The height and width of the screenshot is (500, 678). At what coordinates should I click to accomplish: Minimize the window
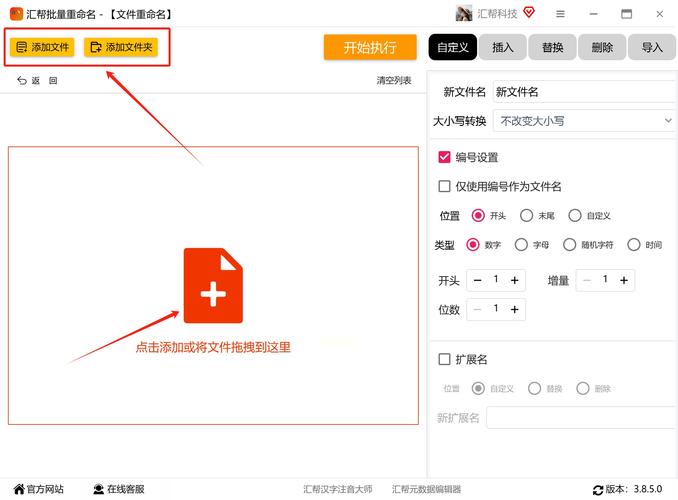click(x=594, y=14)
